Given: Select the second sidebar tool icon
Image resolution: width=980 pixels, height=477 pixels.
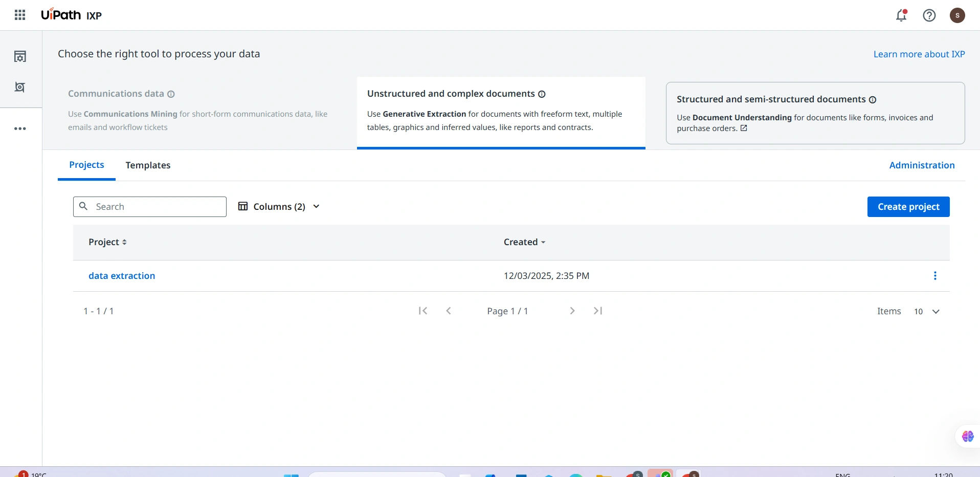Looking at the screenshot, I should click(20, 87).
